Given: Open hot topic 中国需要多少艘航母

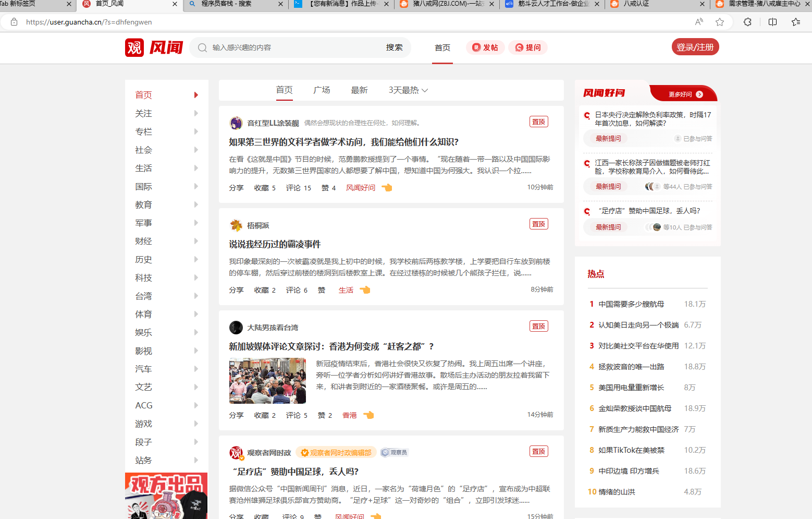Looking at the screenshot, I should (x=631, y=304).
